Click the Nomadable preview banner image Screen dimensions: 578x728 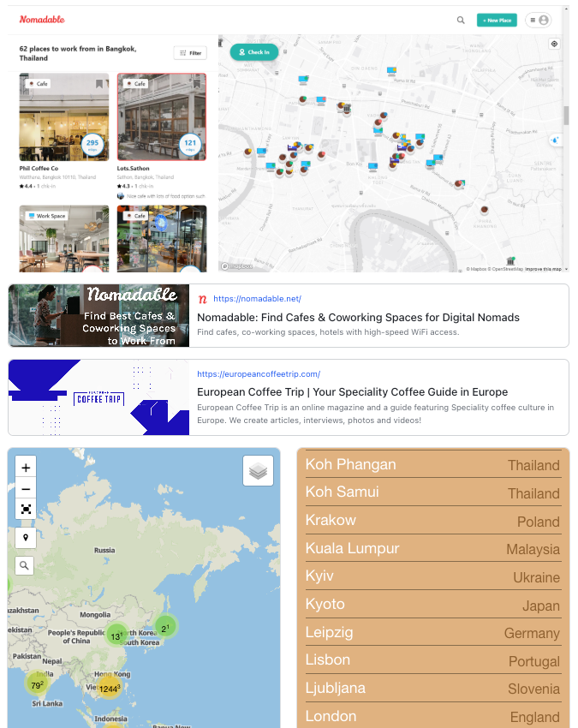[x=98, y=316]
